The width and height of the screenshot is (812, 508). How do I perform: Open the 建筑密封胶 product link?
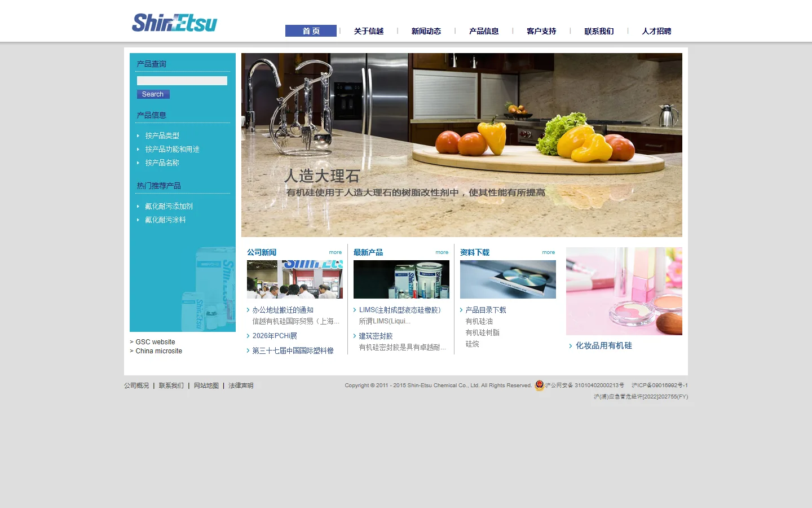[x=376, y=336]
